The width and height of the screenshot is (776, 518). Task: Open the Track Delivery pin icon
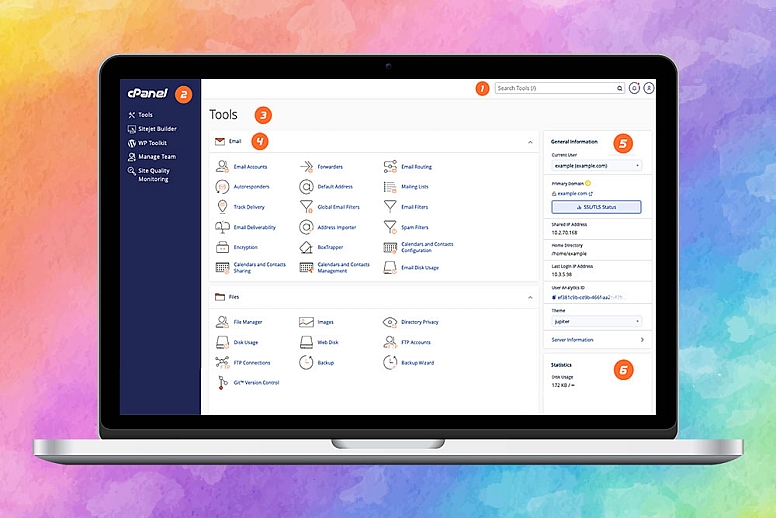222,207
